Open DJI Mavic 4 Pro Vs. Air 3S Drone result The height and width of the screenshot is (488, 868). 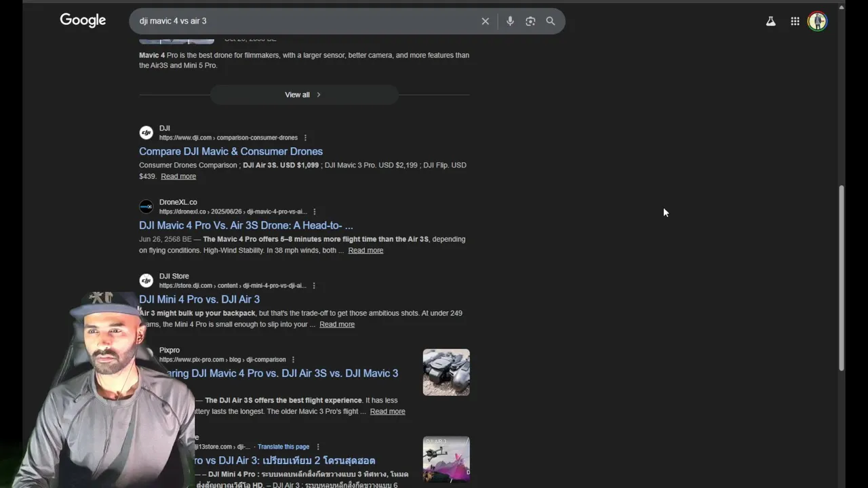(x=246, y=225)
